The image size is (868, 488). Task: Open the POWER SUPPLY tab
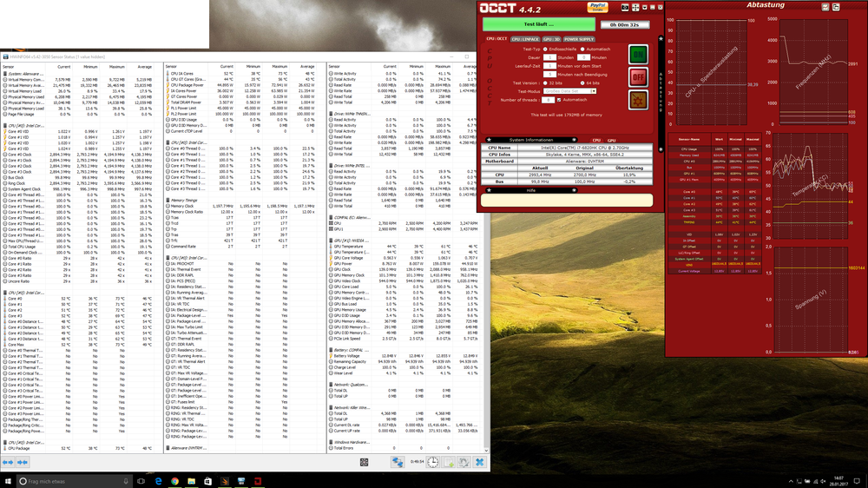tap(579, 39)
